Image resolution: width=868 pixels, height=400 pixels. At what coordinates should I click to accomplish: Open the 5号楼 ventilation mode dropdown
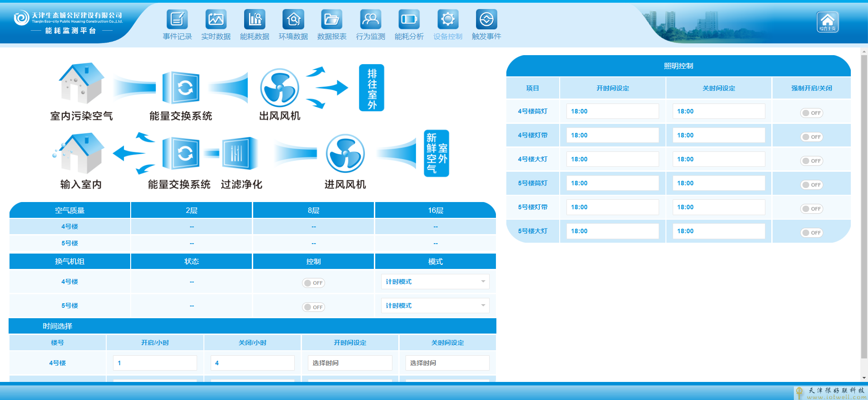(x=435, y=306)
